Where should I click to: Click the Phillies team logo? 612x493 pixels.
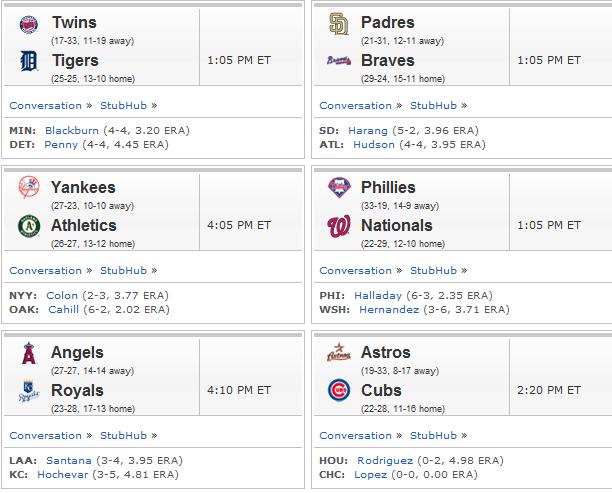click(x=339, y=187)
